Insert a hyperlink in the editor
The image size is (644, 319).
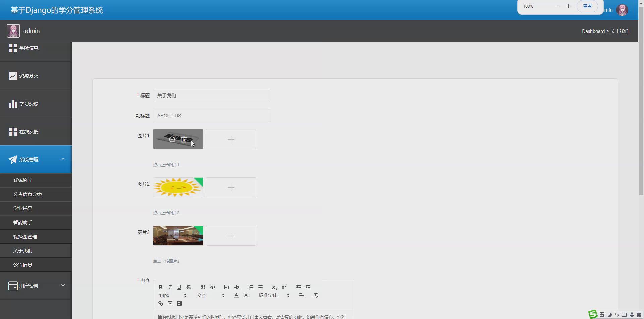[160, 303]
